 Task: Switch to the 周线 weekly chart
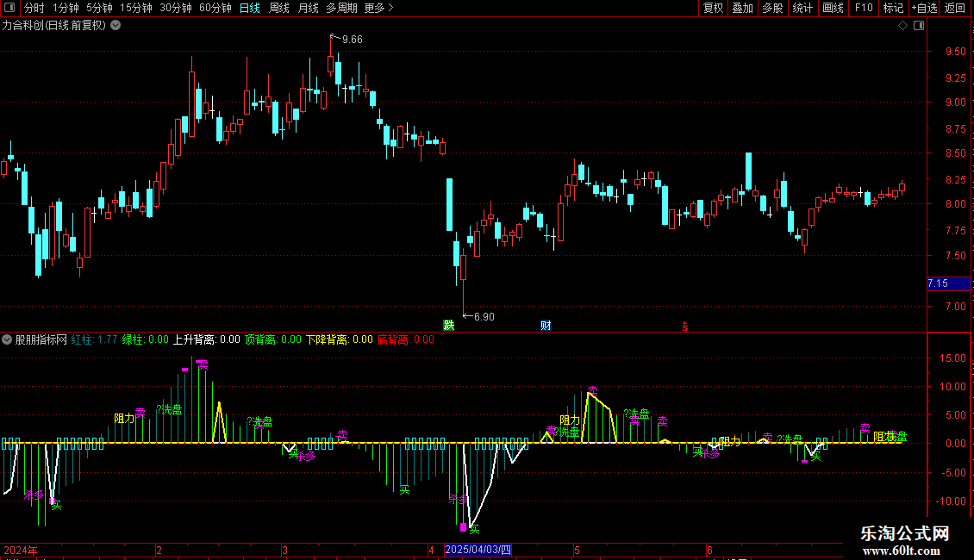[x=279, y=8]
